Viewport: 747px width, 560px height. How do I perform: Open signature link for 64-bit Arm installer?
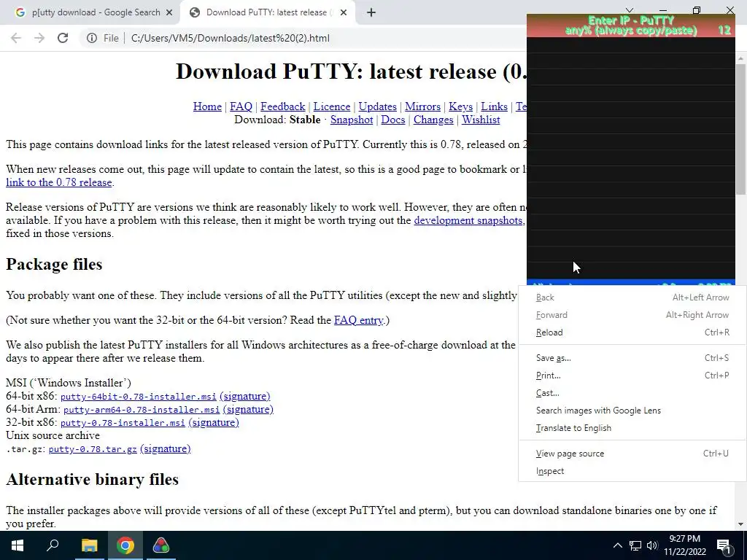[x=248, y=410]
